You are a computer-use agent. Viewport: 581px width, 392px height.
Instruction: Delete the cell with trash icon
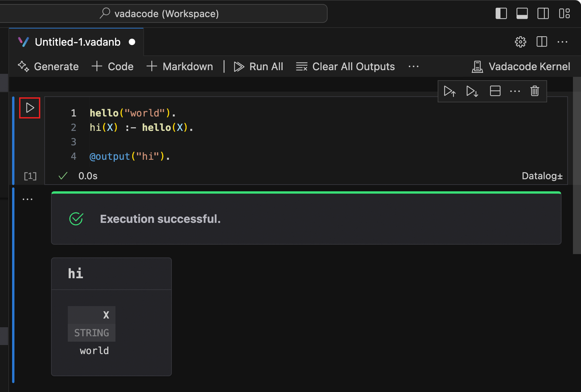(535, 91)
